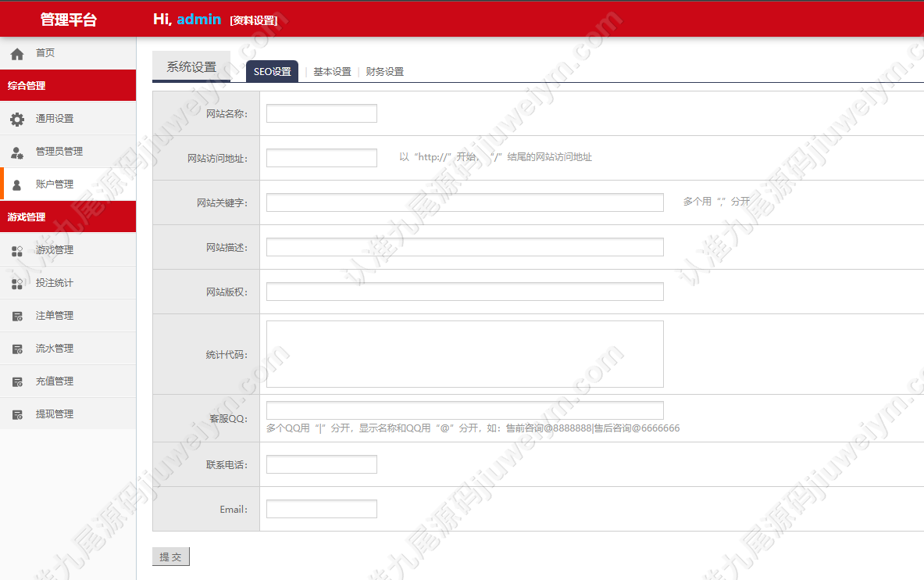Switch to the 财务设置 tab
Viewport: 924px width, 580px height.
385,71
